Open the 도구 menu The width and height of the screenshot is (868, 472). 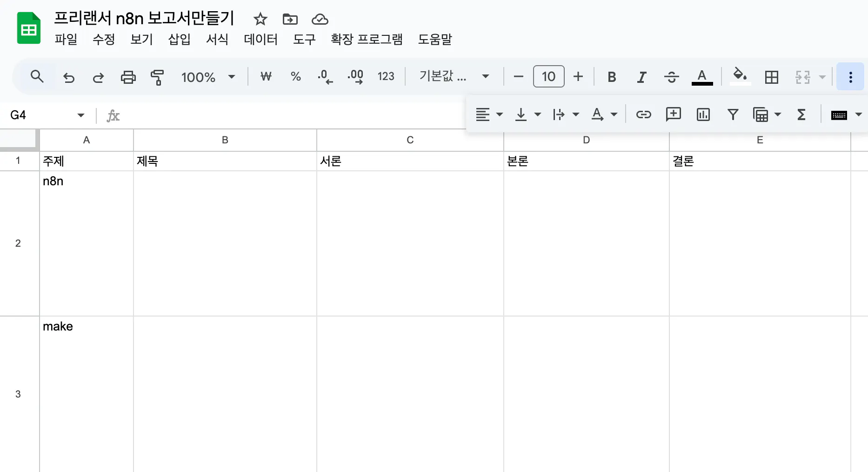tap(304, 39)
